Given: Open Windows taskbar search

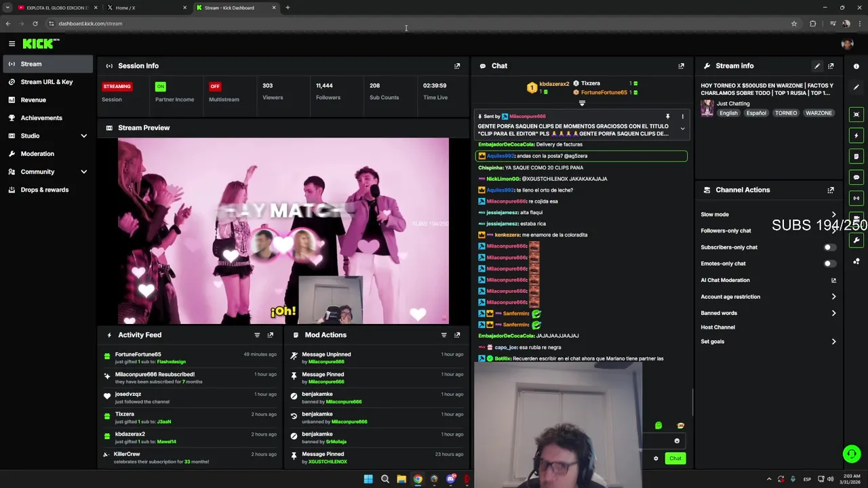Looking at the screenshot, I should click(x=384, y=479).
